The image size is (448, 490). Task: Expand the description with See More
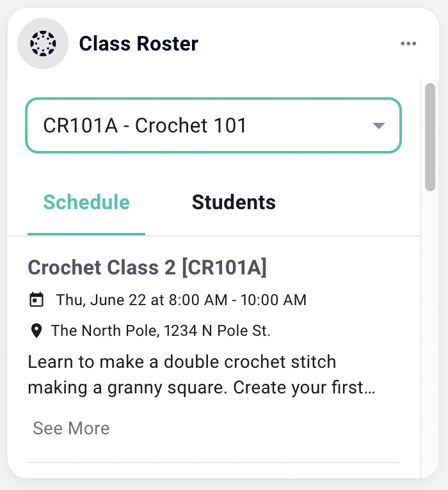(71, 428)
